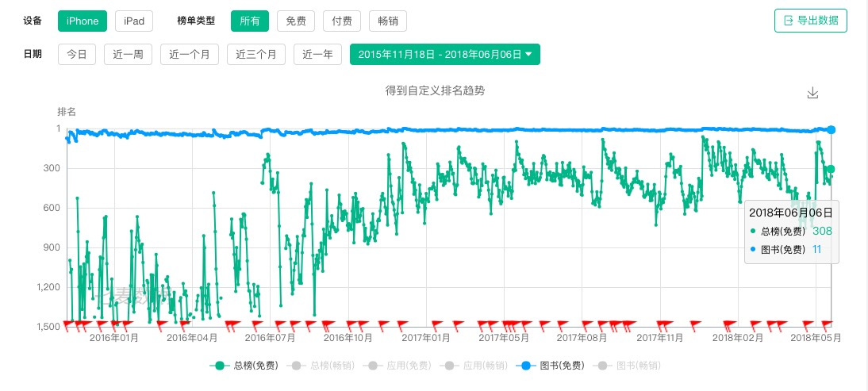868x391 pixels.
Task: Open the custom date range dropdown
Action: [x=444, y=54]
